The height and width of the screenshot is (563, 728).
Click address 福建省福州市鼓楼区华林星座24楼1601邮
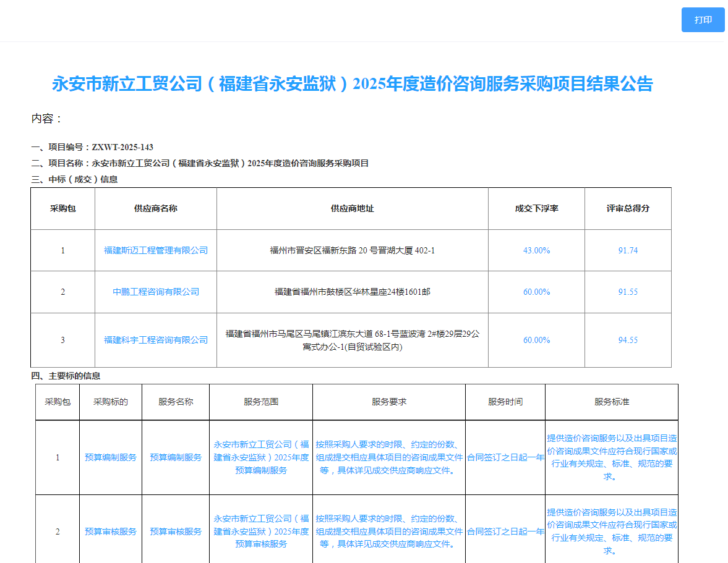[353, 292]
